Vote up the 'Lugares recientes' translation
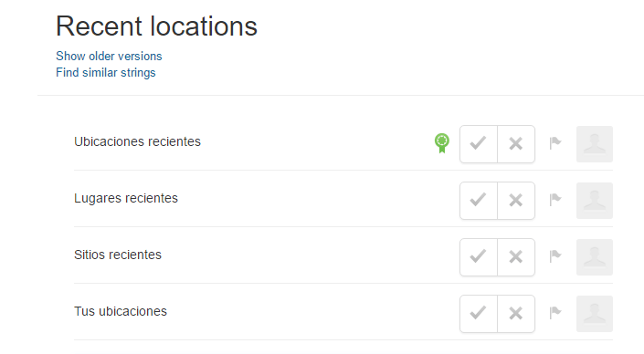The height and width of the screenshot is (354, 644). pyautogui.click(x=479, y=201)
